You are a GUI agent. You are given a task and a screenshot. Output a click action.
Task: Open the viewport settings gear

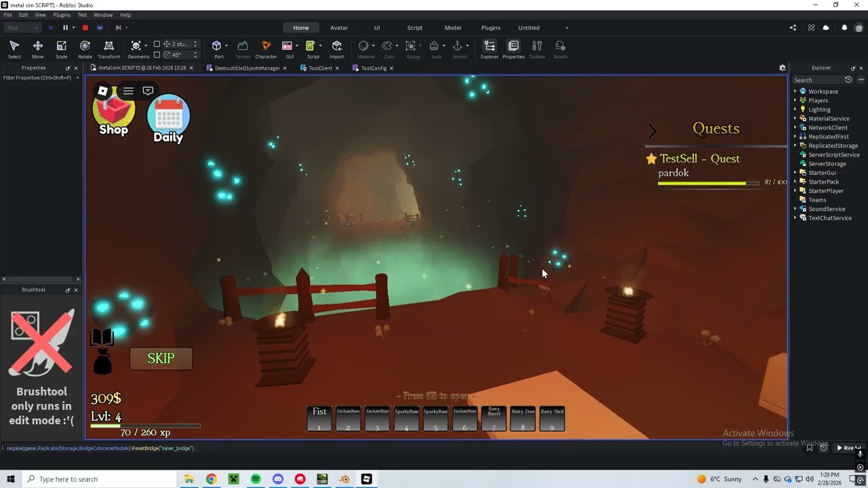click(783, 68)
